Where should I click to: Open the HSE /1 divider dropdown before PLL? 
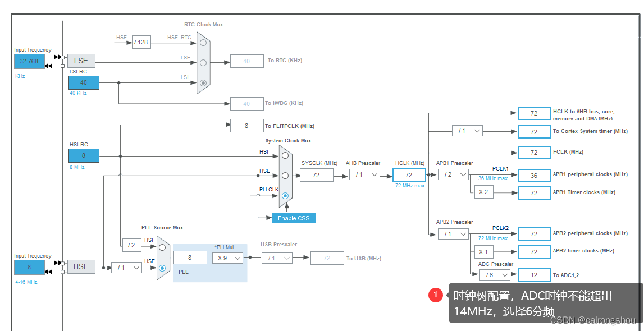[x=127, y=268]
